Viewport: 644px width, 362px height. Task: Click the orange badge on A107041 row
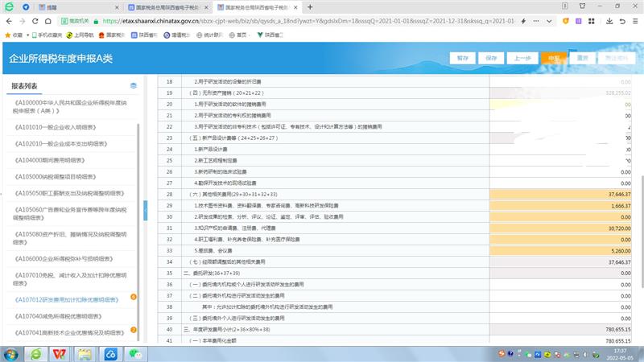coord(134,330)
